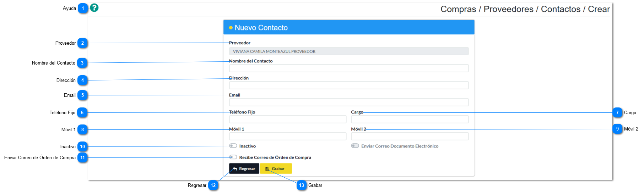Viewport: 644px width, 194px height.
Task: Click the Regresar button
Action: point(244,168)
